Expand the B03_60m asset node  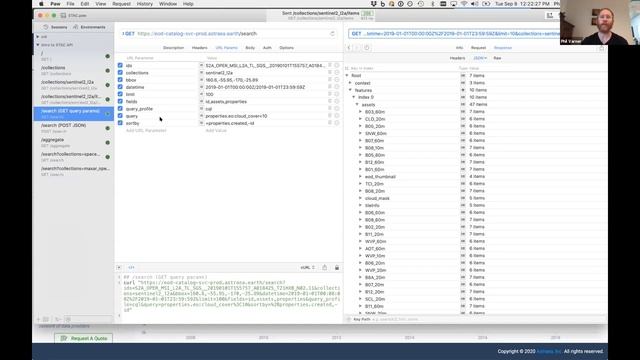point(360,111)
